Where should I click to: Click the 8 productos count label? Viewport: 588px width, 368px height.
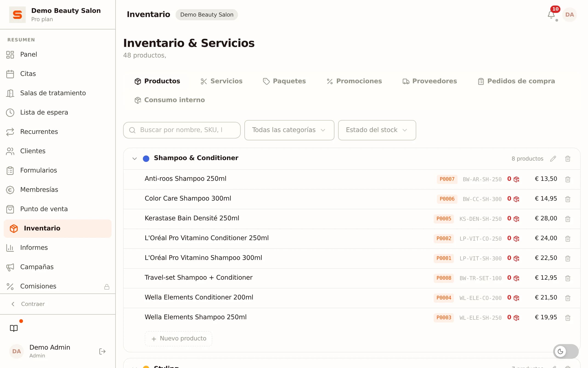point(527,159)
